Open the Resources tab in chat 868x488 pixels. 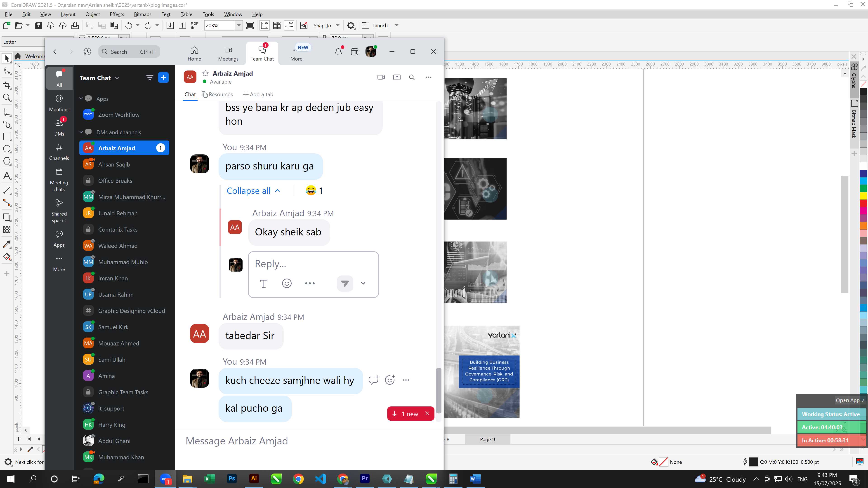click(x=217, y=94)
